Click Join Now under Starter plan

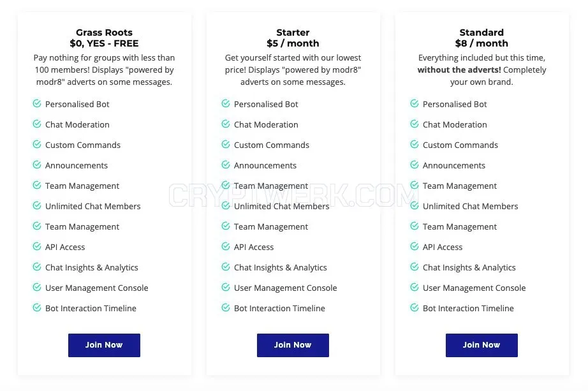click(x=293, y=345)
